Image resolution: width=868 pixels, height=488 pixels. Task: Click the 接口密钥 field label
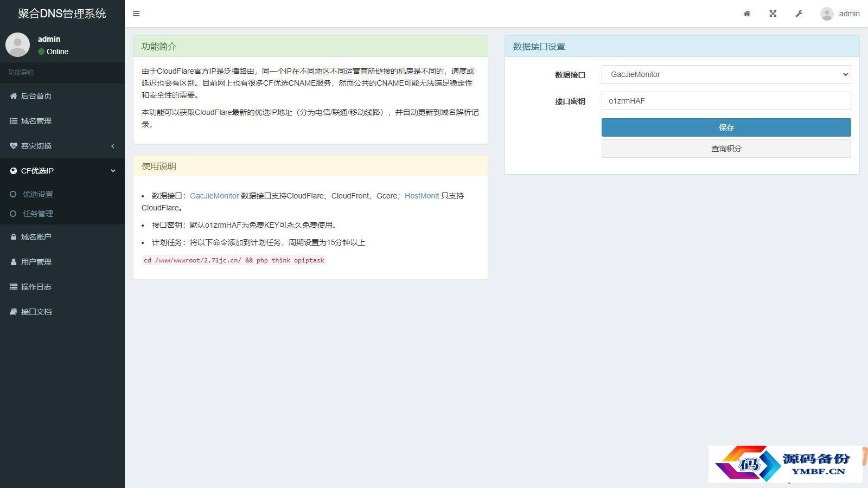coord(570,101)
